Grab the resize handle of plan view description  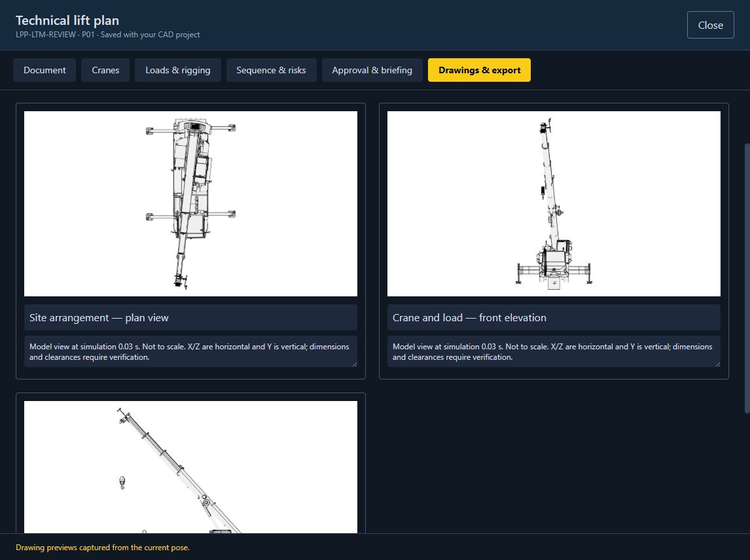point(355,364)
